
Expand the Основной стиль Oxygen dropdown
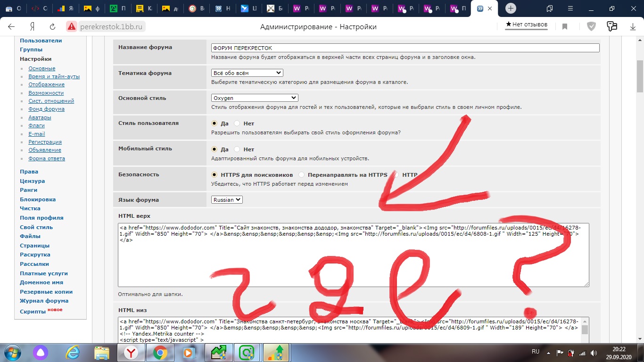[255, 98]
